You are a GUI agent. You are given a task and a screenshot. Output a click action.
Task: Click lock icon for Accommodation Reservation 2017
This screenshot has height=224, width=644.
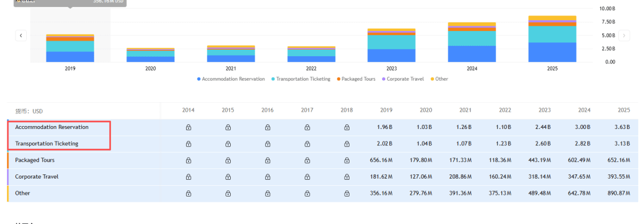(x=307, y=128)
